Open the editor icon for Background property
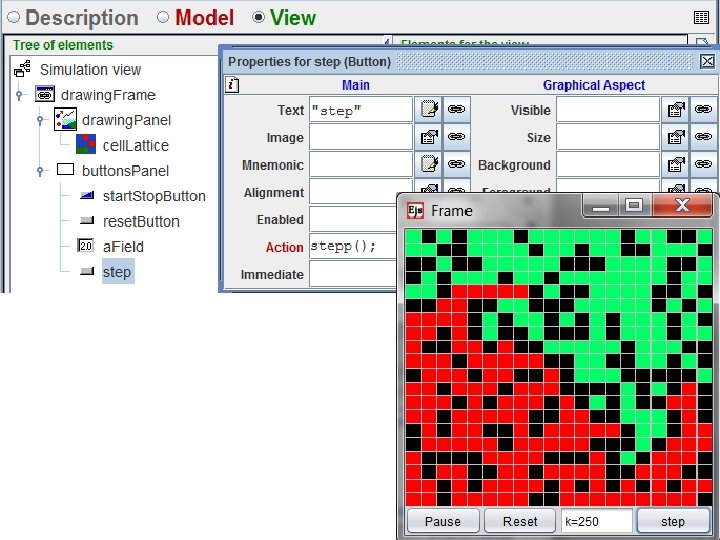The width and height of the screenshot is (720, 540). pos(675,164)
